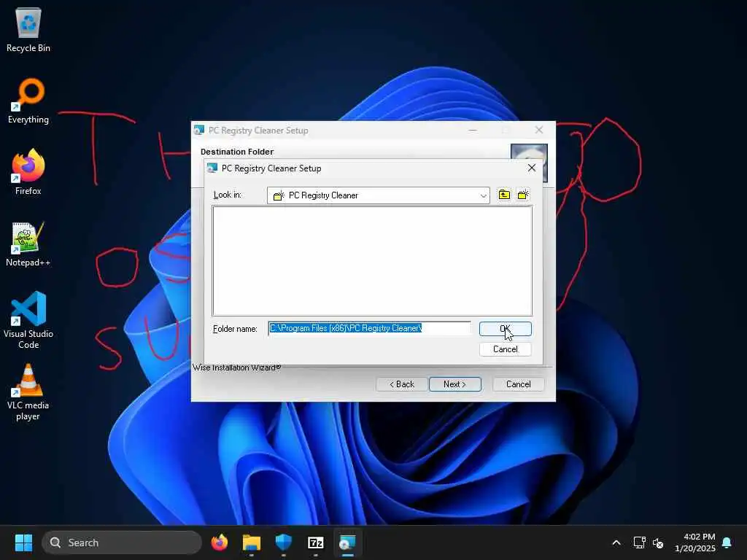Open File Explorer from the taskbar
The image size is (747, 560).
coord(252,542)
